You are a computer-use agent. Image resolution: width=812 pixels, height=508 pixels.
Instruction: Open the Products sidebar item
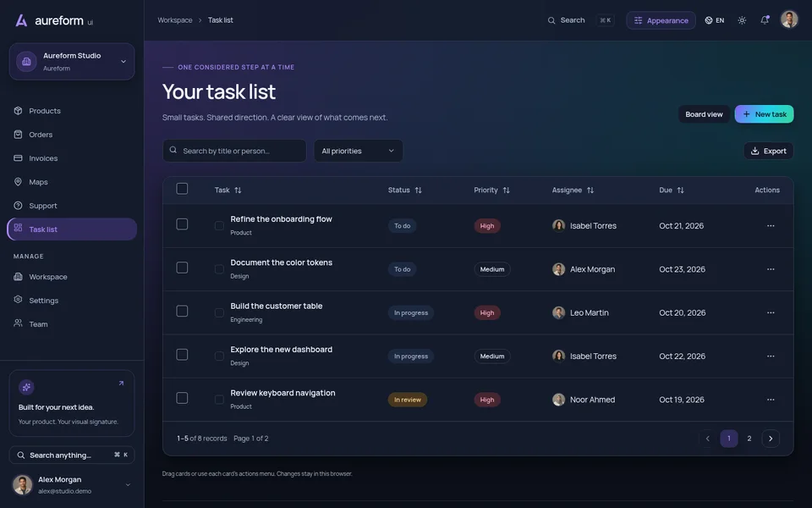[x=72, y=111]
